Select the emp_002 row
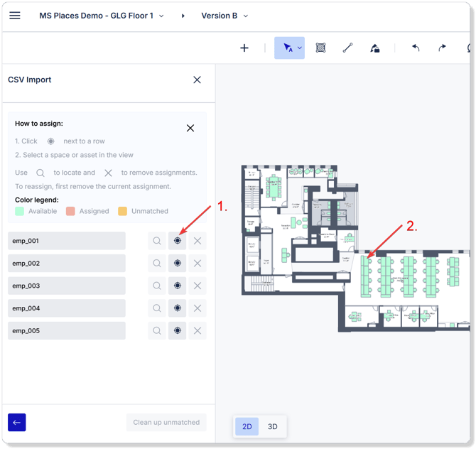This screenshot has height=449, width=476. pos(67,264)
